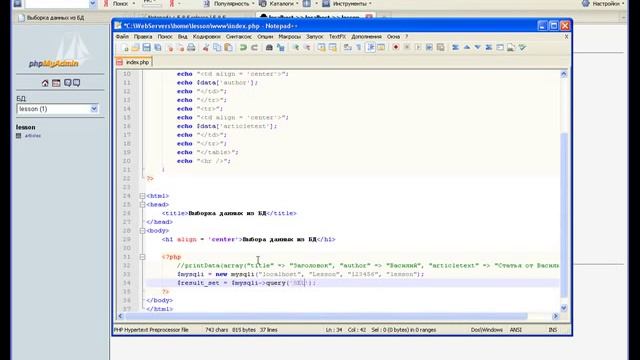Click the Dos\Windows status bar entry

point(487,330)
